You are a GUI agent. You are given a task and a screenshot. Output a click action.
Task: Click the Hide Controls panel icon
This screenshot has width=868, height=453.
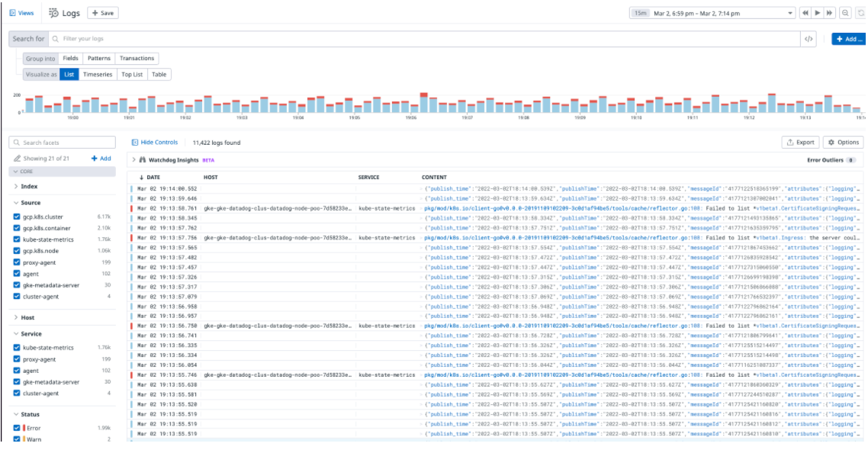click(x=134, y=143)
